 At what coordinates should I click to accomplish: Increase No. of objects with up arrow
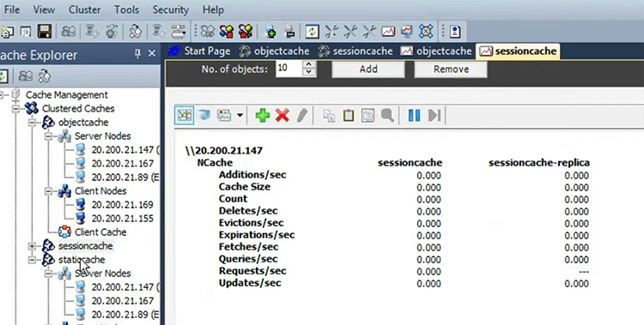click(x=309, y=64)
